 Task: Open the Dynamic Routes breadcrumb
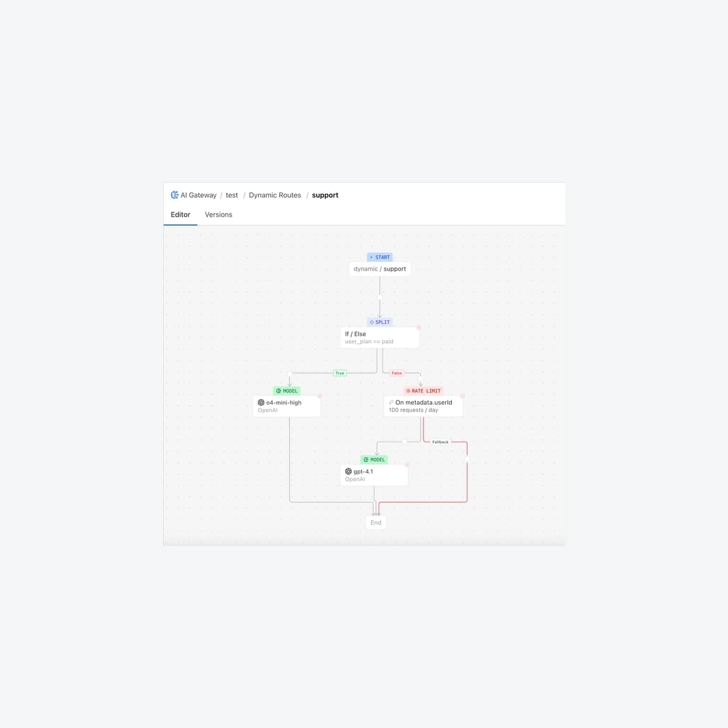pyautogui.click(x=275, y=195)
